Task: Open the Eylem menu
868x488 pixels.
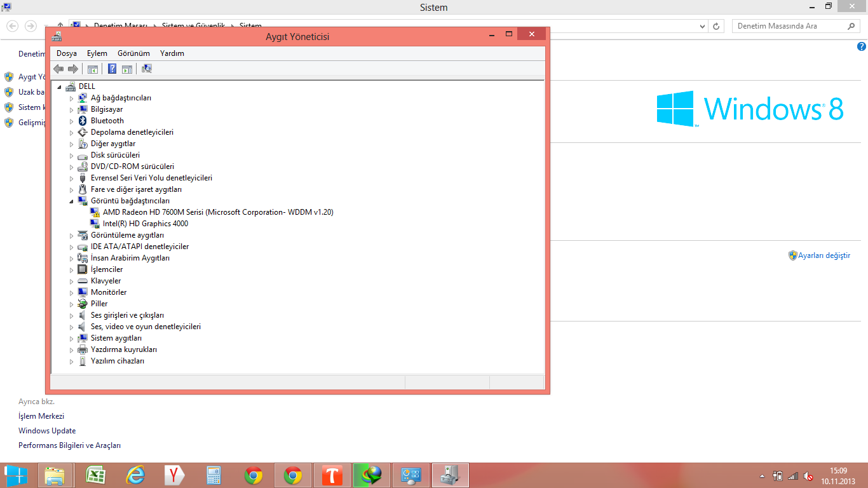Action: coord(97,53)
